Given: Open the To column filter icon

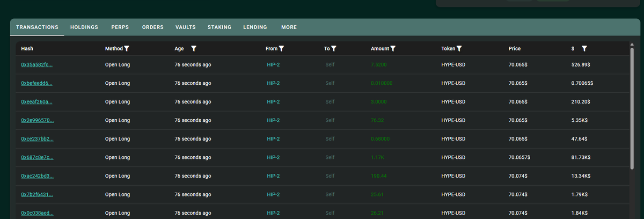Looking at the screenshot, I should point(333,48).
